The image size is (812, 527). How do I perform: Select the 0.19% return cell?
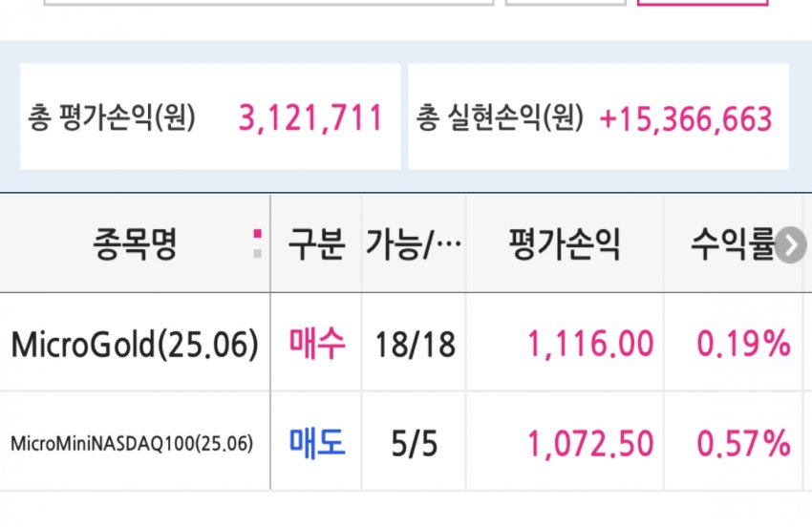tap(743, 344)
